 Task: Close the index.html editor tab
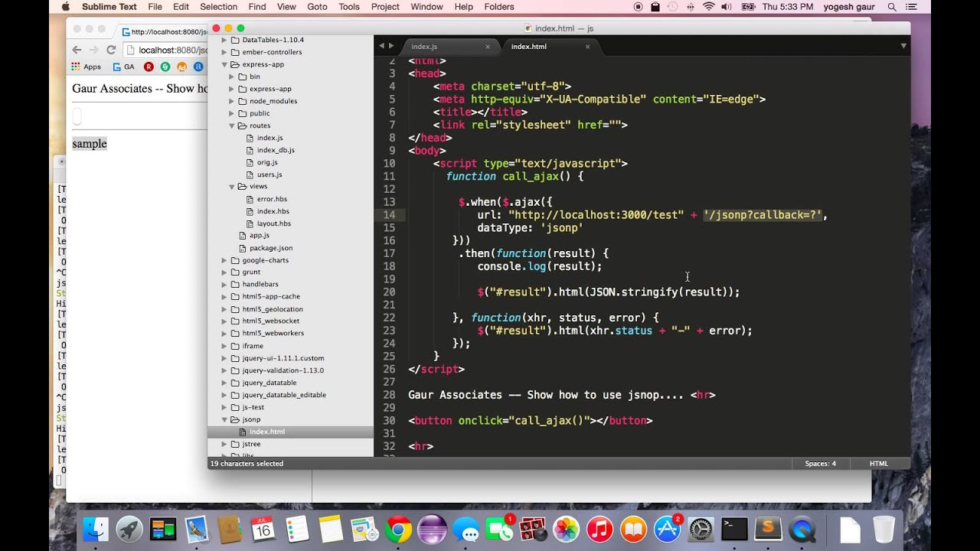tap(587, 47)
